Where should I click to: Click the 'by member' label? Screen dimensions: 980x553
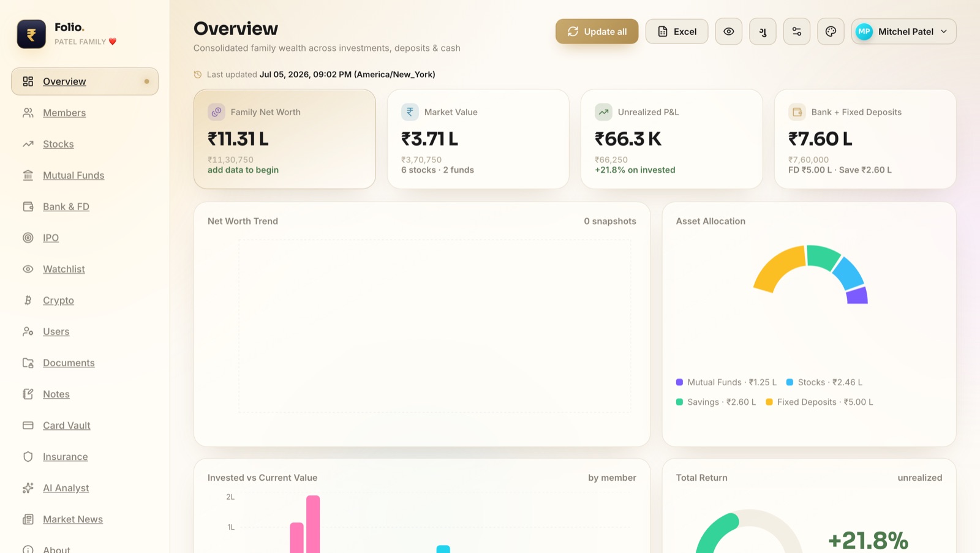612,478
